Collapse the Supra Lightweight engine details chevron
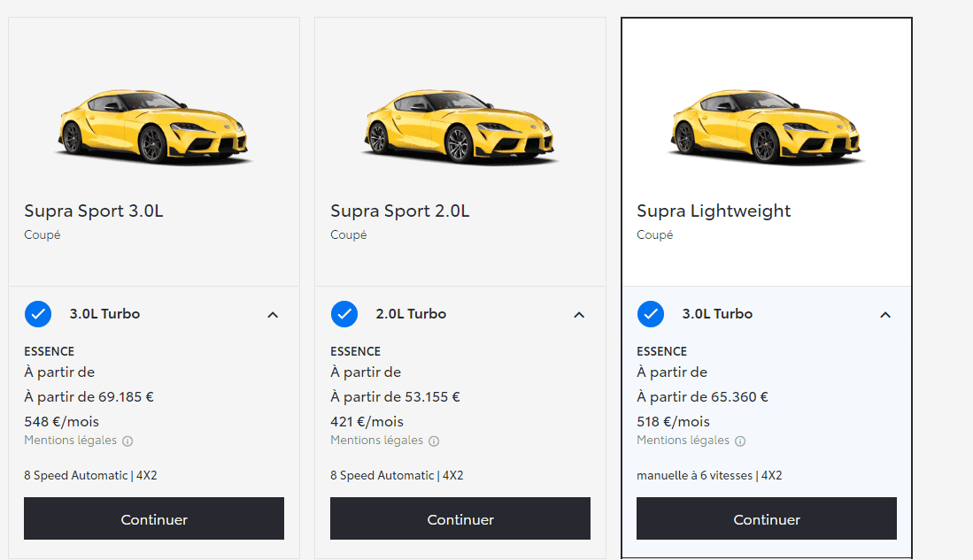 885,315
